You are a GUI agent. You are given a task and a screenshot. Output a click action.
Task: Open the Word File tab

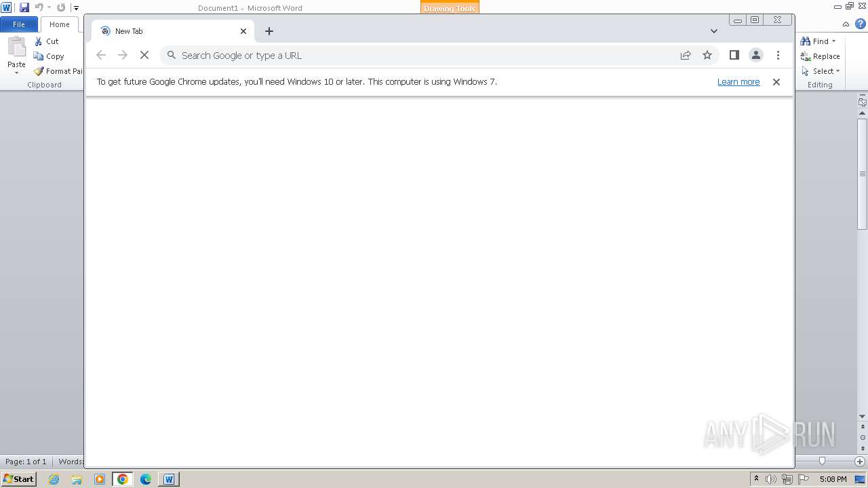tap(19, 24)
